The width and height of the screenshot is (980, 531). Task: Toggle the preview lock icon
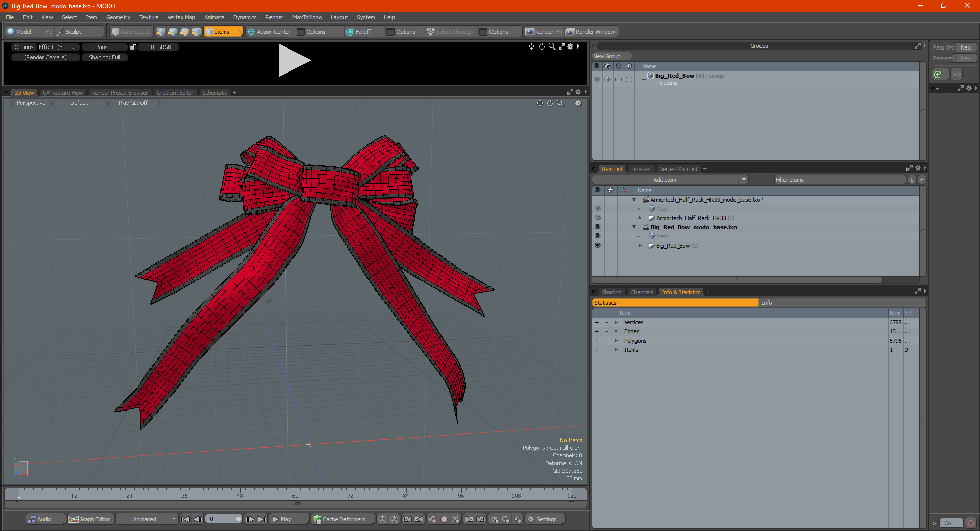[x=133, y=47]
